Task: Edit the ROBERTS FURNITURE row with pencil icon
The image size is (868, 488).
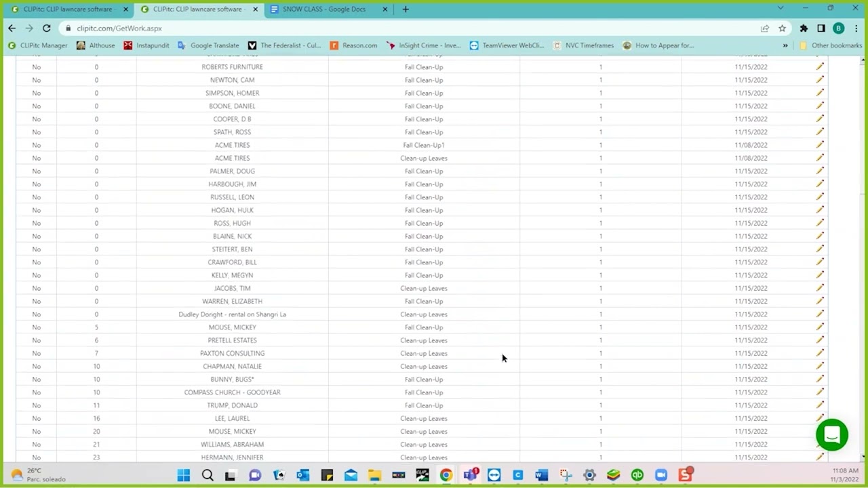Action: click(x=820, y=66)
